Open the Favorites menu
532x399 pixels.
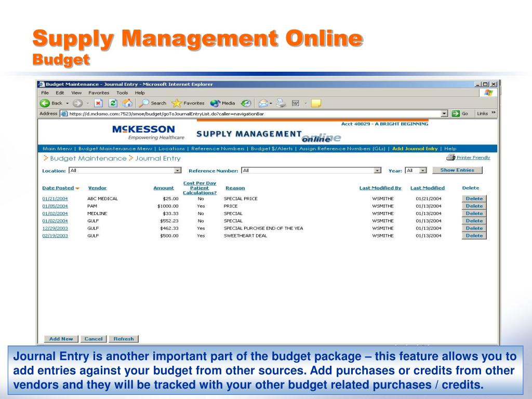[x=99, y=92]
